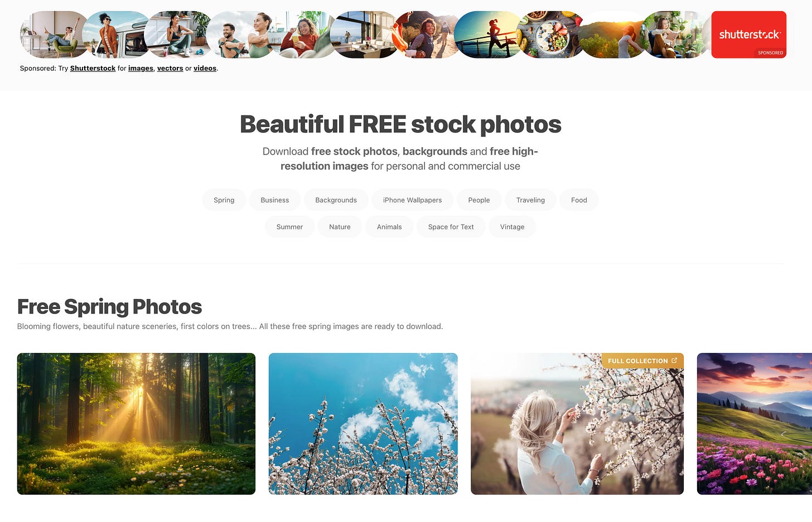Screen dimensions: 812x522
Task: Open the external-link icon on Full Collection badge
Action: [x=674, y=360]
